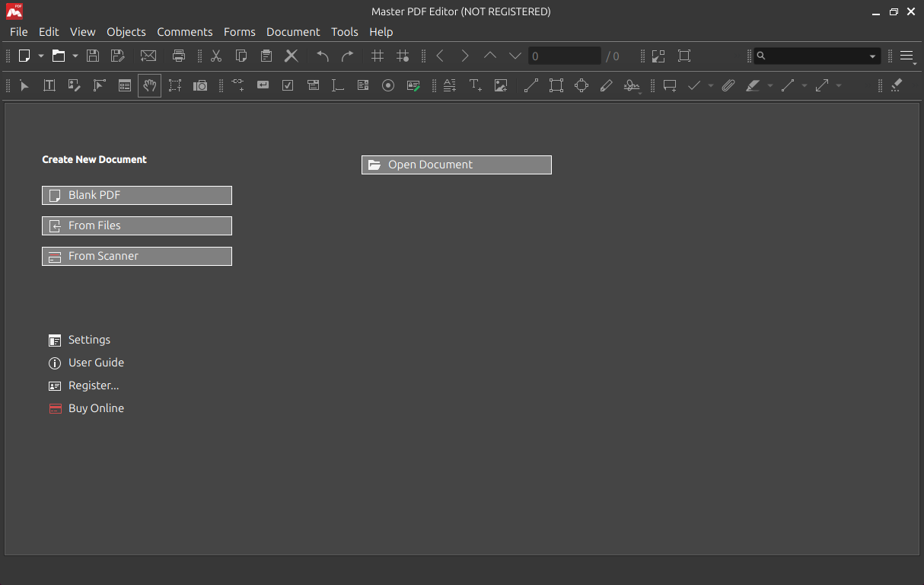Click the Undo arrow icon
The width and height of the screenshot is (924, 585).
pyautogui.click(x=323, y=56)
